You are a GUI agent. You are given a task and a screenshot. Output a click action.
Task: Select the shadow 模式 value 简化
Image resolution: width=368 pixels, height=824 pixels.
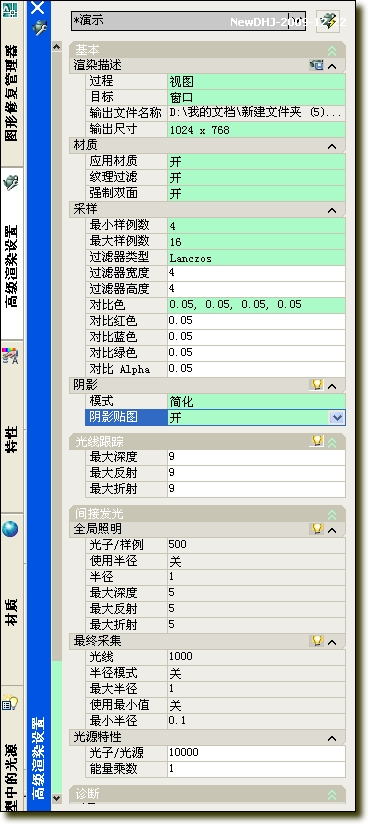click(257, 401)
